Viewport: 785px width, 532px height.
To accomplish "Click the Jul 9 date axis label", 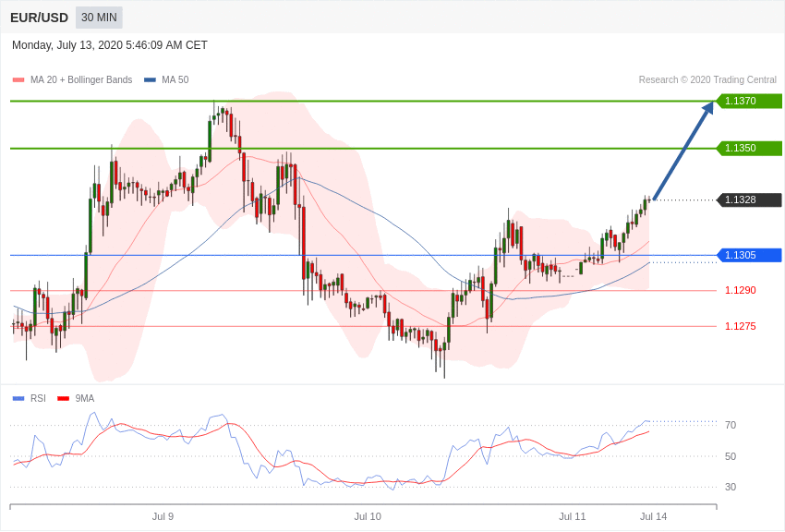I will tap(163, 516).
